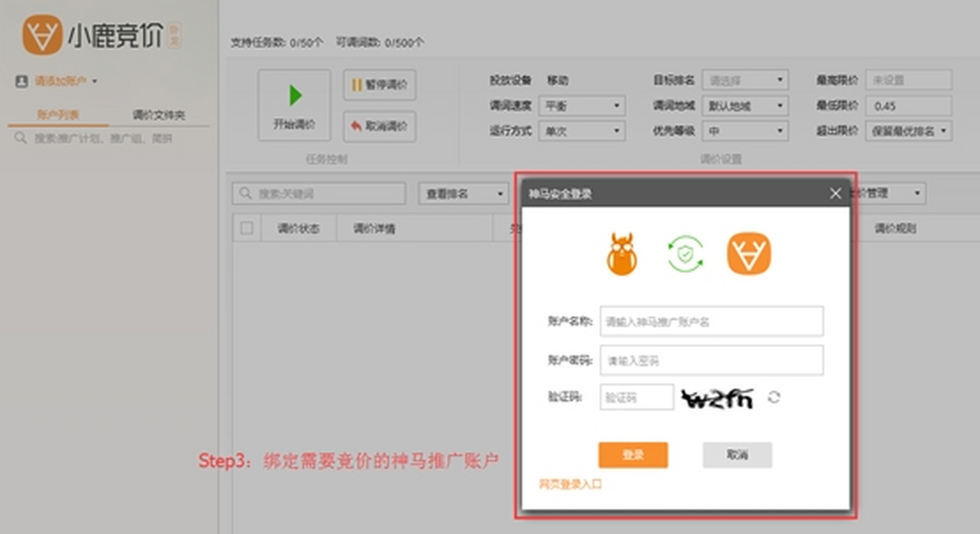This screenshot has width=980, height=534.
Task: Open the 超出限价 dropdown set to 保留最优排名
Action: tap(909, 131)
